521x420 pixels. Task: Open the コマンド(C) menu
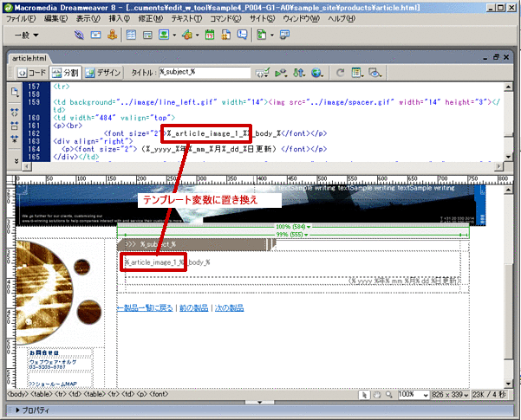(225, 18)
